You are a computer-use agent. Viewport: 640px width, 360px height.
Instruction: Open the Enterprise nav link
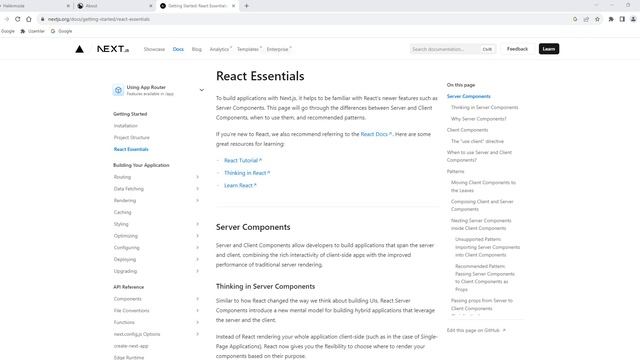click(279, 49)
